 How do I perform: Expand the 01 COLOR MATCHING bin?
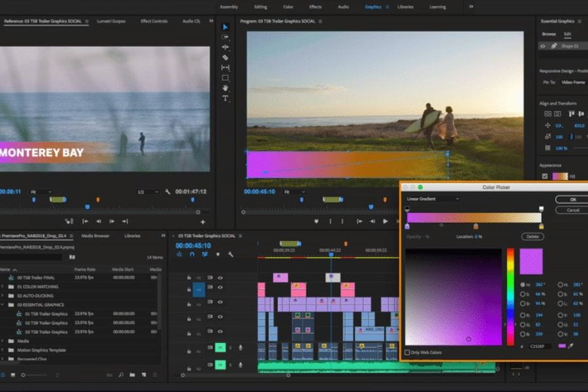3,287
